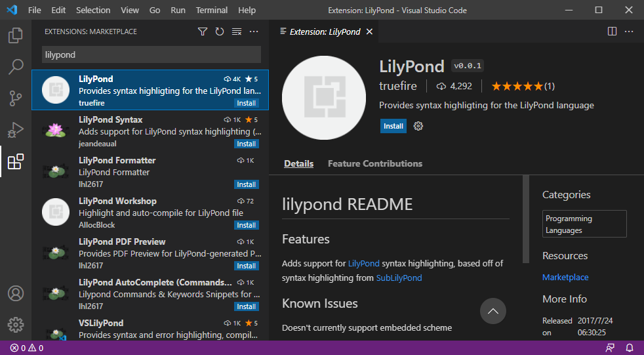Image resolution: width=644 pixels, height=355 pixels.
Task: Open the Source Control view
Action: pyautogui.click(x=16, y=98)
